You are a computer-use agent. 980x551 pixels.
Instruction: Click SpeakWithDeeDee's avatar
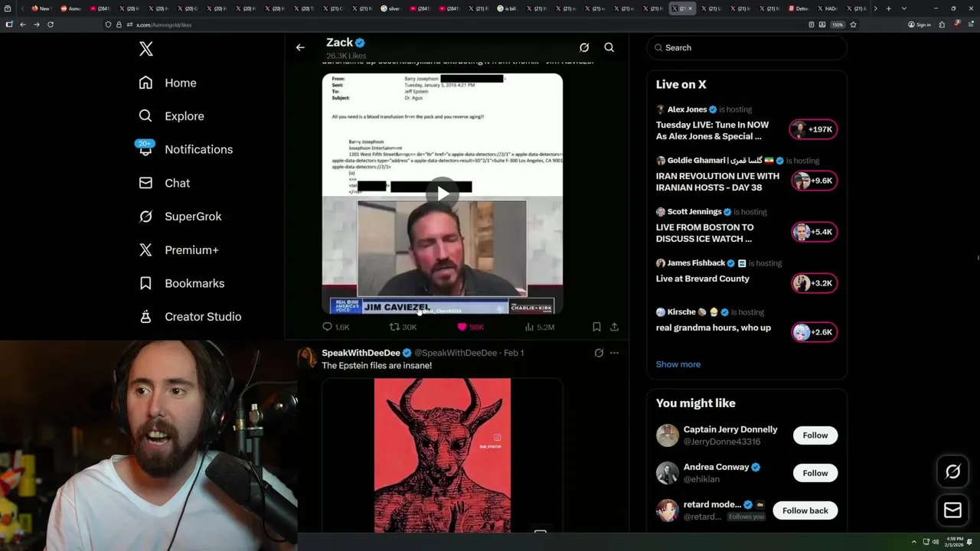tap(307, 357)
